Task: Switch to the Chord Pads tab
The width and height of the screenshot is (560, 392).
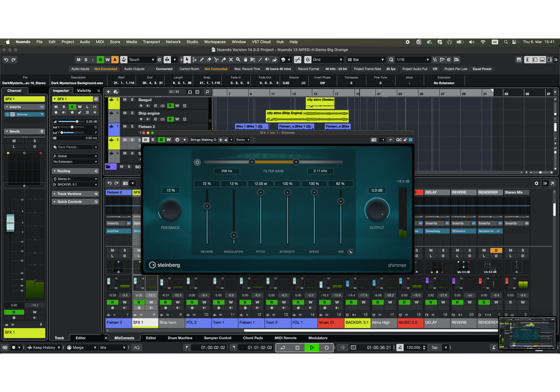Action: tap(253, 338)
